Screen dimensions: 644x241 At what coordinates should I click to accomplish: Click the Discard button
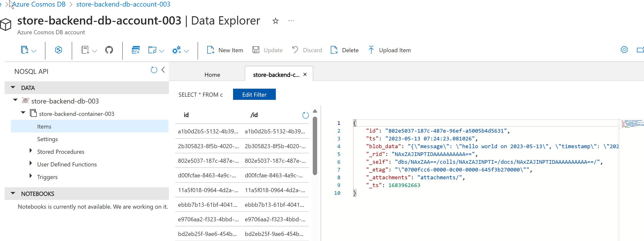tap(307, 50)
